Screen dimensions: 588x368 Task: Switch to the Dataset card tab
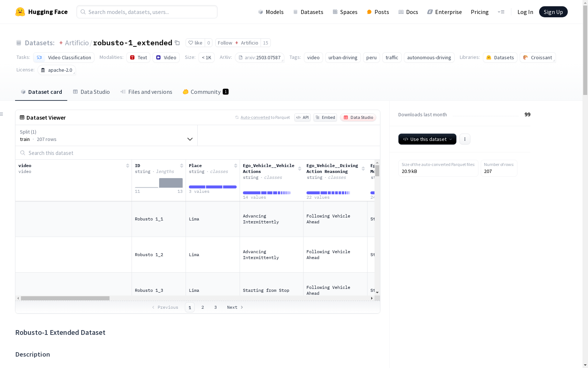tap(41, 92)
